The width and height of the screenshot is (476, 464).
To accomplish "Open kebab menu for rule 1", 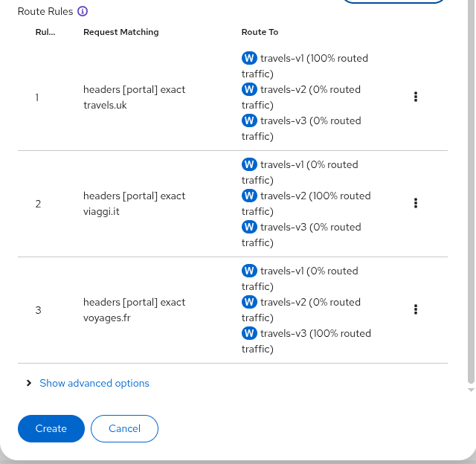I will point(416,97).
